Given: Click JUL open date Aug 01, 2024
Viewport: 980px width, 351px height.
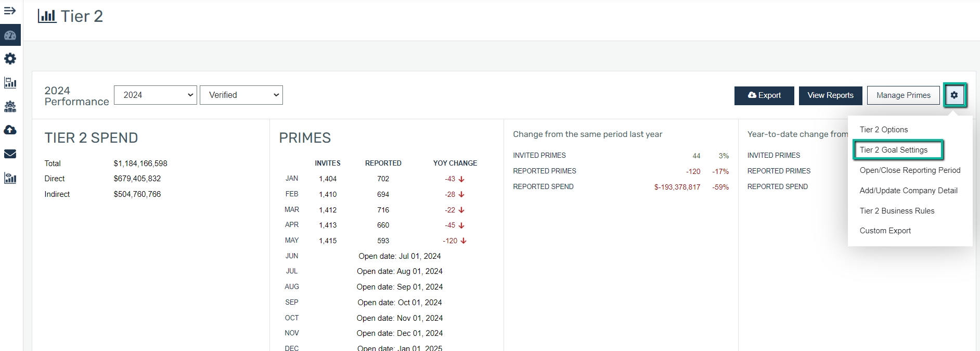Looking at the screenshot, I should tap(399, 271).
